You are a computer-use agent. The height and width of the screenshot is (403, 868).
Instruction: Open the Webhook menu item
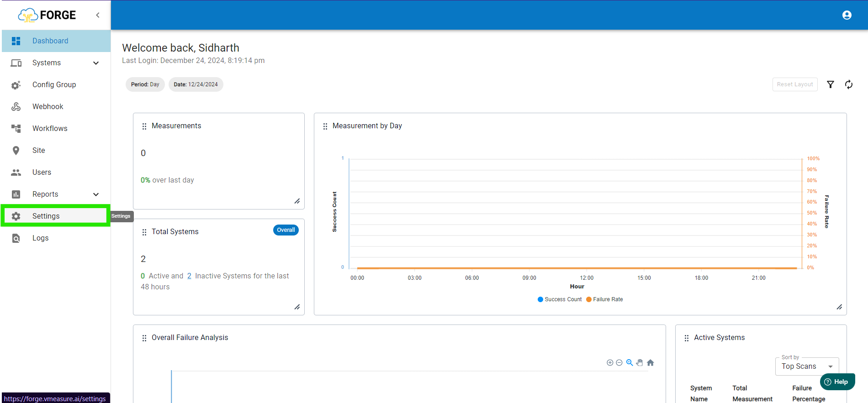coord(56,107)
